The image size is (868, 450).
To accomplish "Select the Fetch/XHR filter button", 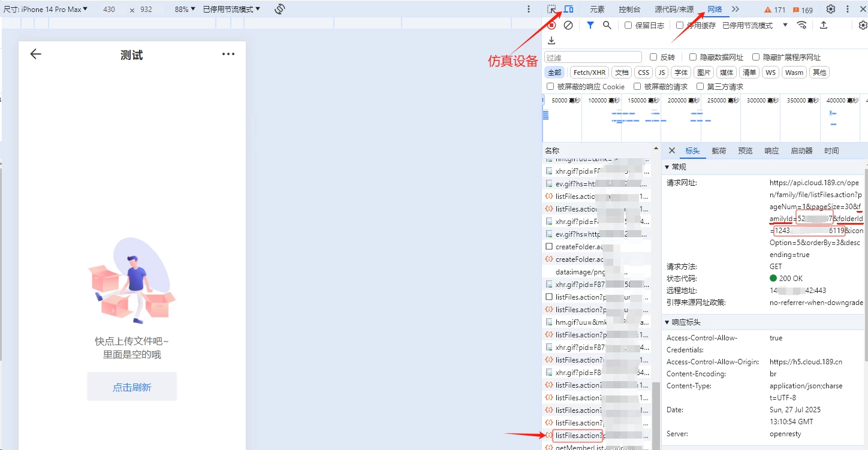I will (589, 72).
